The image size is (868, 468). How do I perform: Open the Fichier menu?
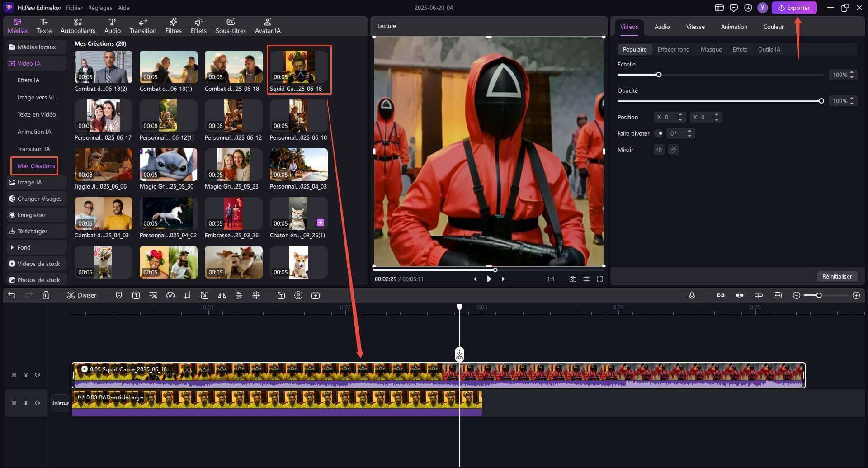pyautogui.click(x=74, y=8)
